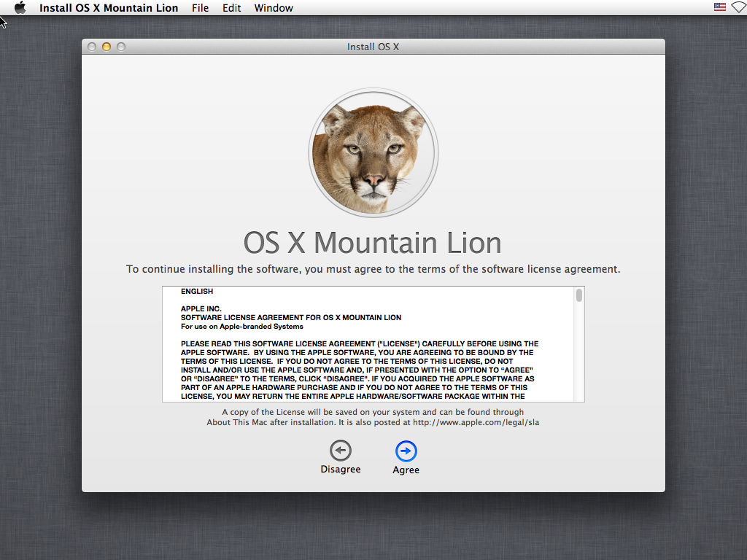Open the Edit menu

(x=231, y=8)
